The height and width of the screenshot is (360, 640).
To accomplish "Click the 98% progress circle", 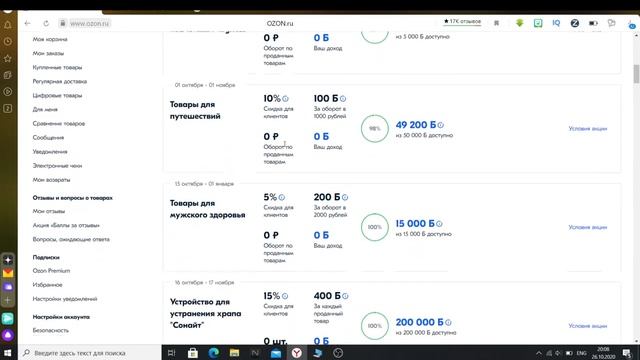I will point(375,129).
